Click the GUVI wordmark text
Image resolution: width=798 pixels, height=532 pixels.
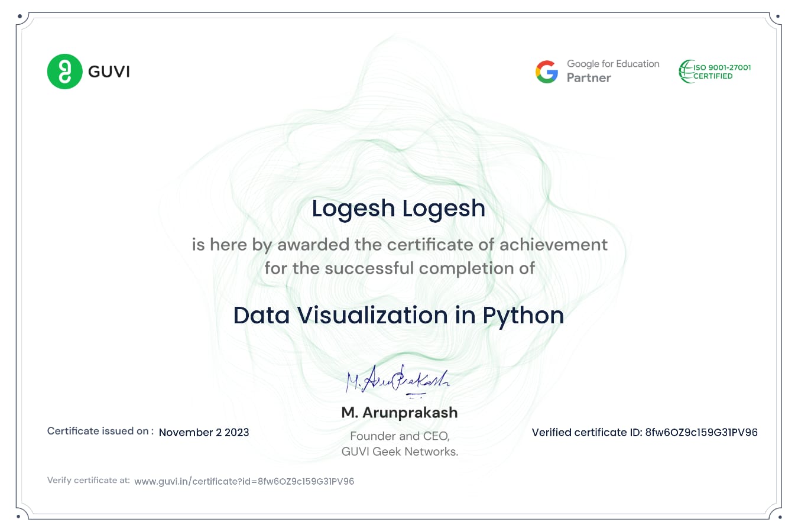pos(109,72)
